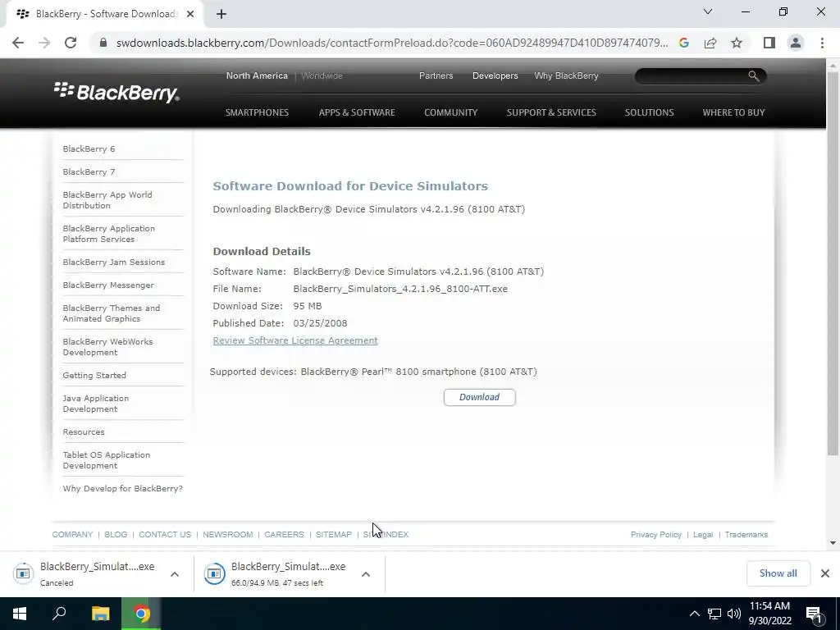
Task: Close the BlackBerry Software Download tab
Action: (x=190, y=14)
